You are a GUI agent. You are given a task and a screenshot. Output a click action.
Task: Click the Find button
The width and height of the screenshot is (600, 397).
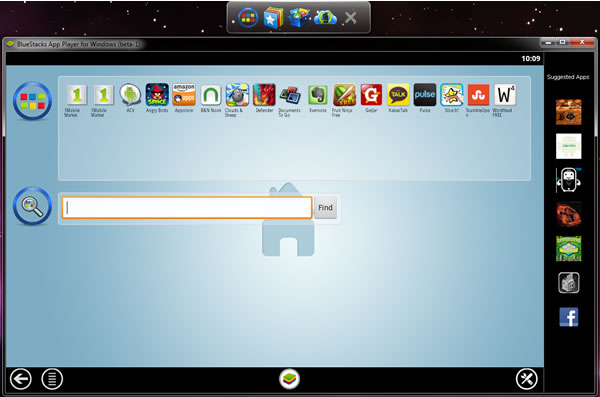pos(325,207)
